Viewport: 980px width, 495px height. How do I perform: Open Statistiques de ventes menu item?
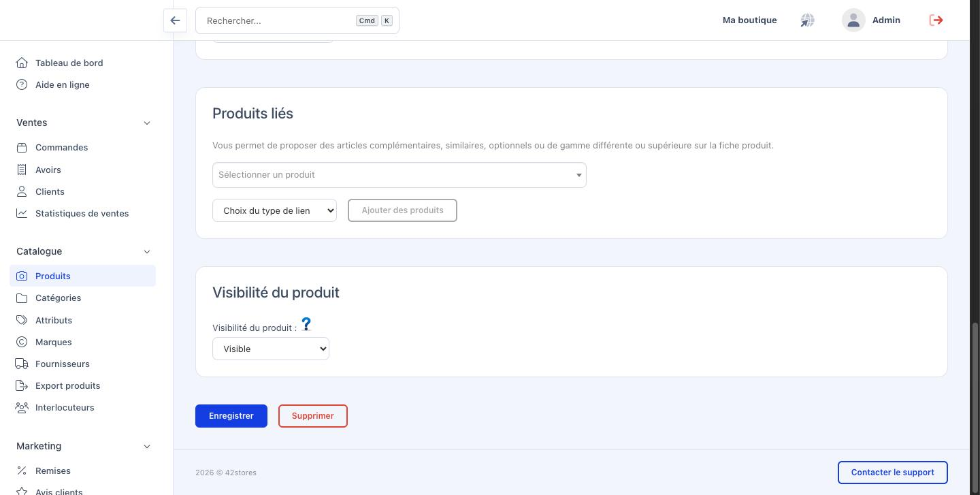coord(83,213)
